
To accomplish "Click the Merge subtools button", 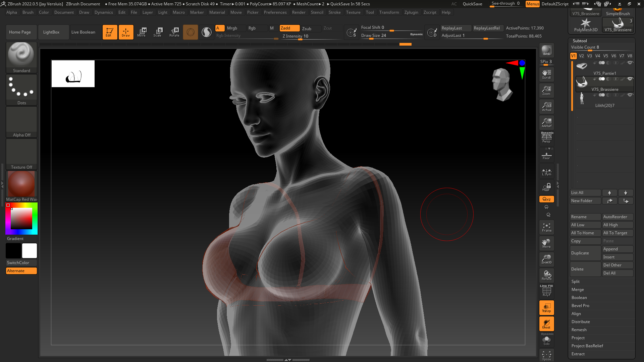I will pyautogui.click(x=578, y=290).
